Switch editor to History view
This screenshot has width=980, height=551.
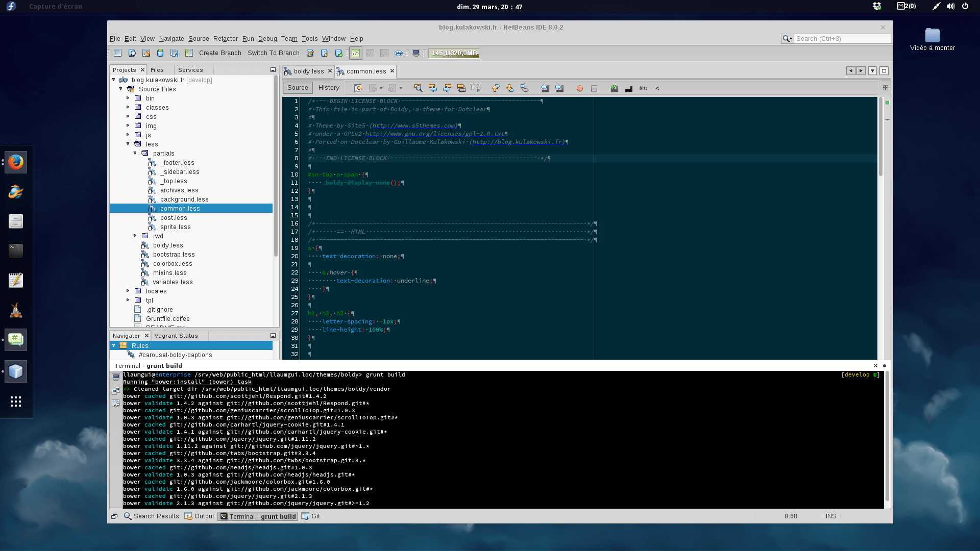click(328, 88)
